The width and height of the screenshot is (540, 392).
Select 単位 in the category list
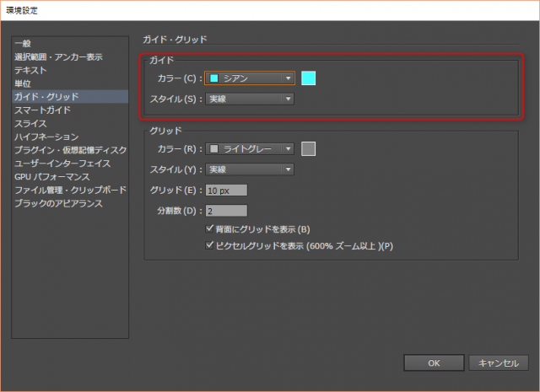pyautogui.click(x=22, y=83)
